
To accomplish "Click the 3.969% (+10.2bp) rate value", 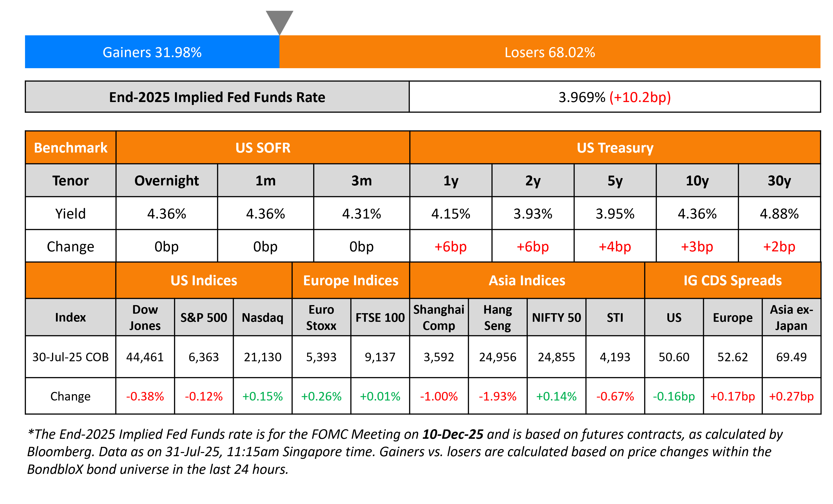I will click(614, 97).
